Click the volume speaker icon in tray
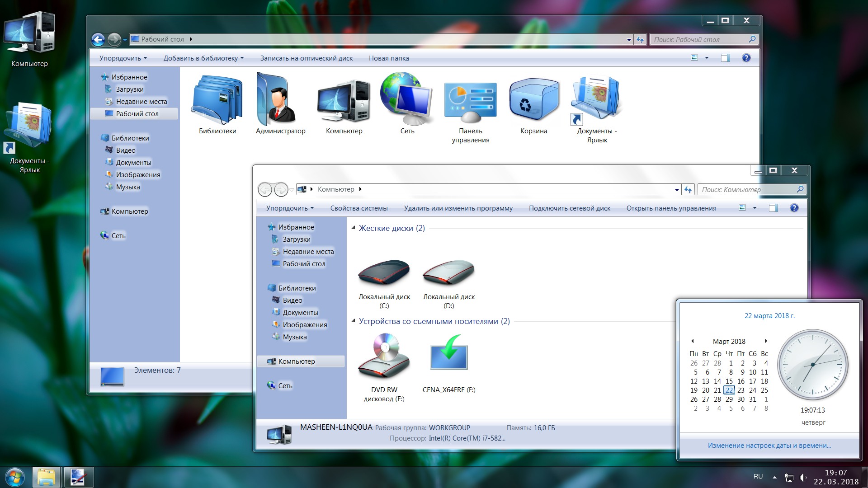The width and height of the screenshot is (868, 488). (x=802, y=477)
